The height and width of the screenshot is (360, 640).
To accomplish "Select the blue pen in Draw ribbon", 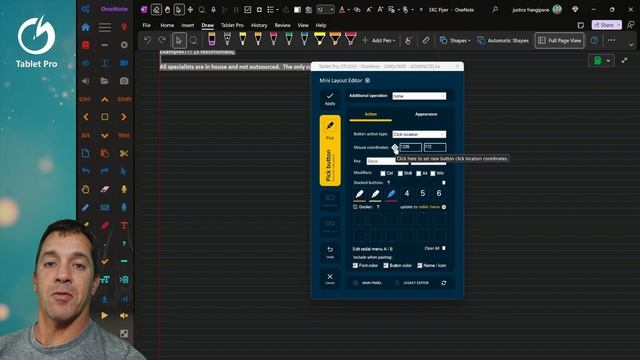I will (x=304, y=39).
